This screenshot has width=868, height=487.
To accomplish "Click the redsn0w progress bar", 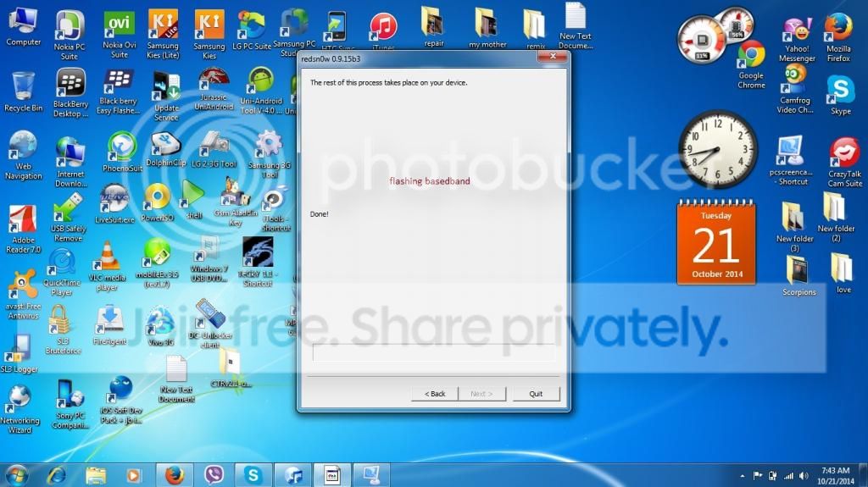I will tap(433, 352).
